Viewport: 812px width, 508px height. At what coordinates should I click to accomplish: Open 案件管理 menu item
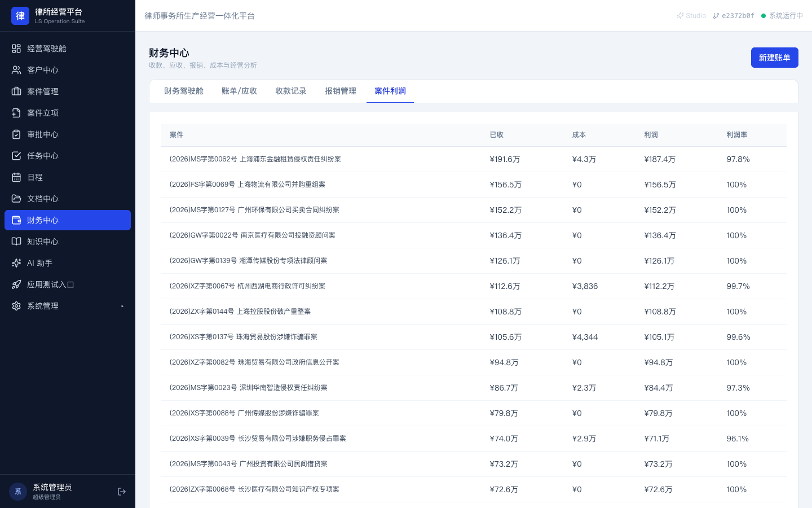click(68, 91)
